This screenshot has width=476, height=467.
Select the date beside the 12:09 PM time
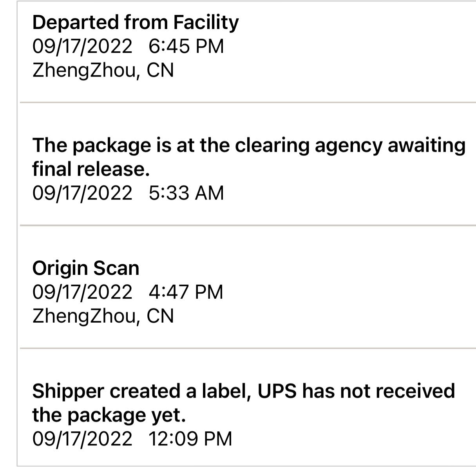coord(82,438)
